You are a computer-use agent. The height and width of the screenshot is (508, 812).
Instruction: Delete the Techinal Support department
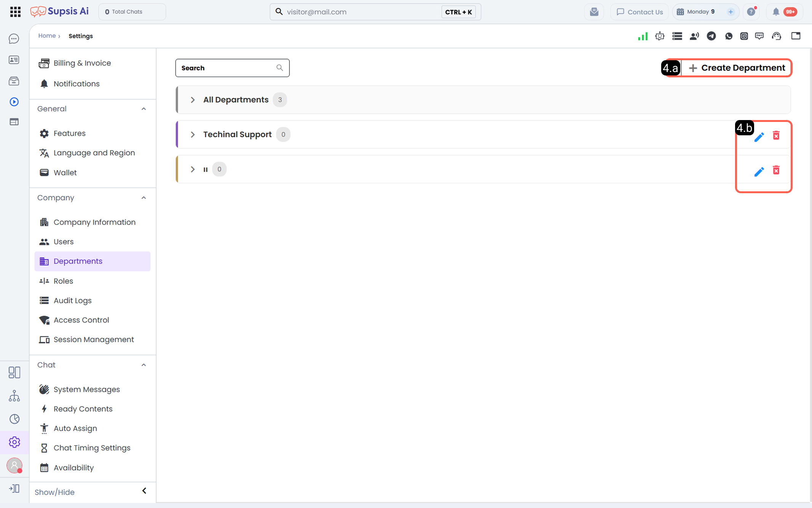click(x=776, y=135)
